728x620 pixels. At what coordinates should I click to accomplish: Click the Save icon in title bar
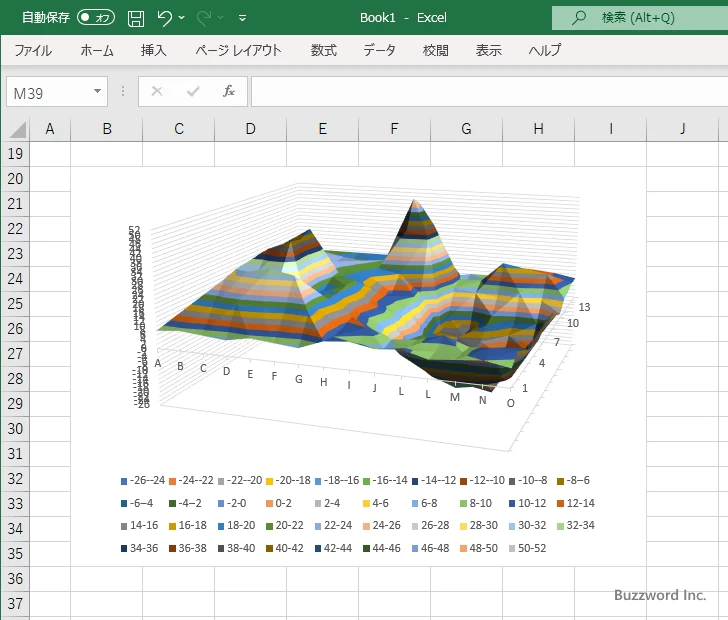(x=136, y=18)
